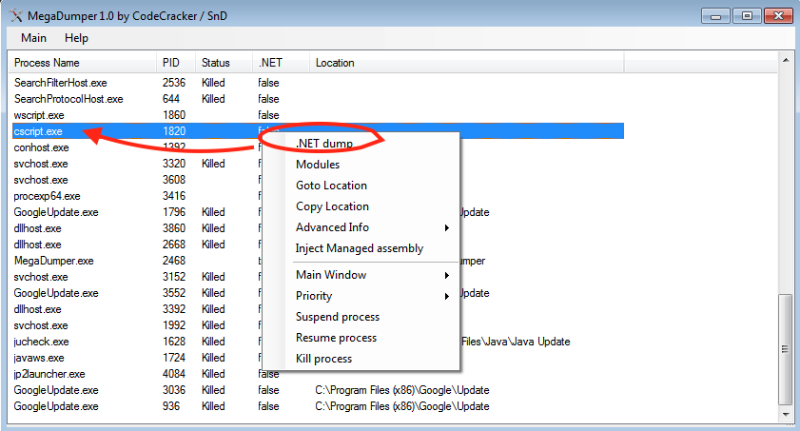This screenshot has height=431, width=800.
Task: Choose Suspend process
Action: pos(337,317)
